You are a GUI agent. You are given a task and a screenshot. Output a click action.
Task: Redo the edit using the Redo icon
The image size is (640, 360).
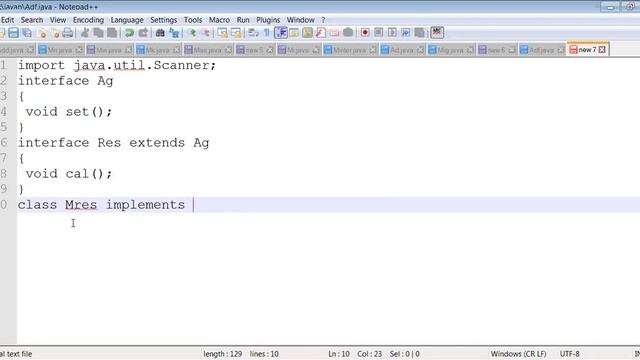(143, 33)
